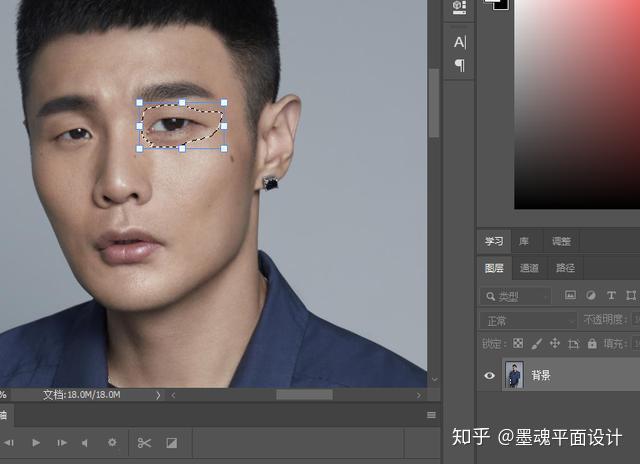
Task: Open the Paragraph panel icon
Action: click(460, 64)
